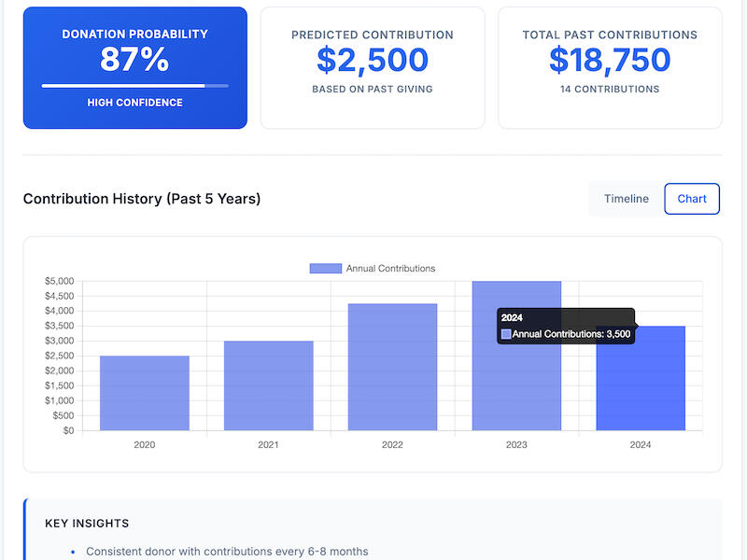
Task: Click the Annual Contributions legend swatch
Action: 324,268
